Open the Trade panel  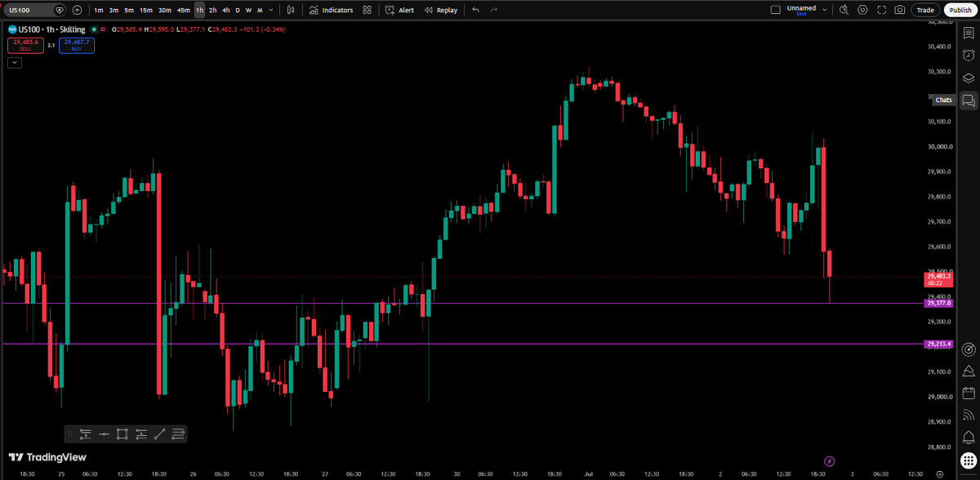point(925,10)
